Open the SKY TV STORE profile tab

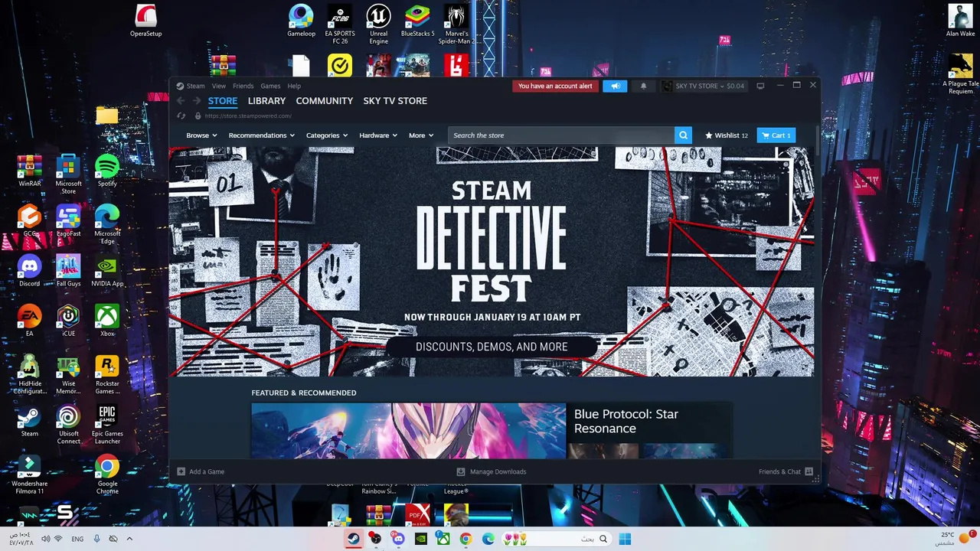(x=395, y=101)
